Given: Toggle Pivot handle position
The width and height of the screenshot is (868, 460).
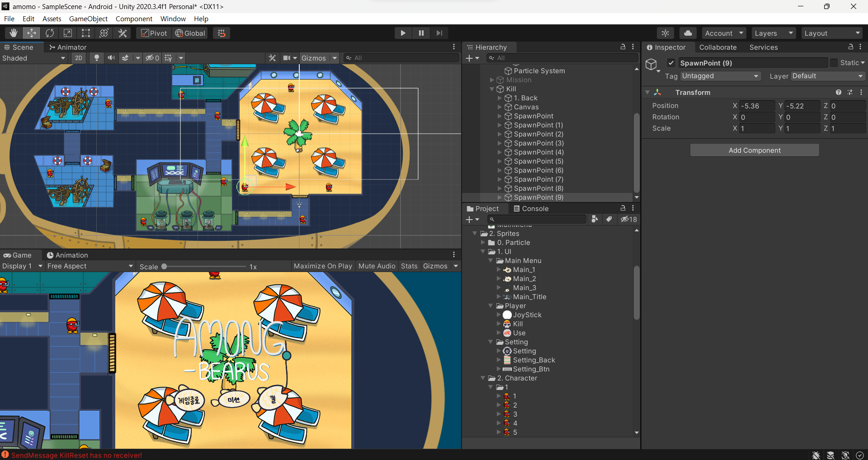Looking at the screenshot, I should click(154, 33).
